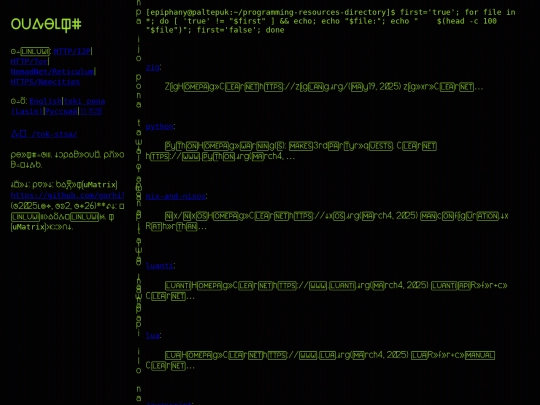
Task: Follow the /tok-stsa/ link in sidebar
Action: [x=44, y=134]
